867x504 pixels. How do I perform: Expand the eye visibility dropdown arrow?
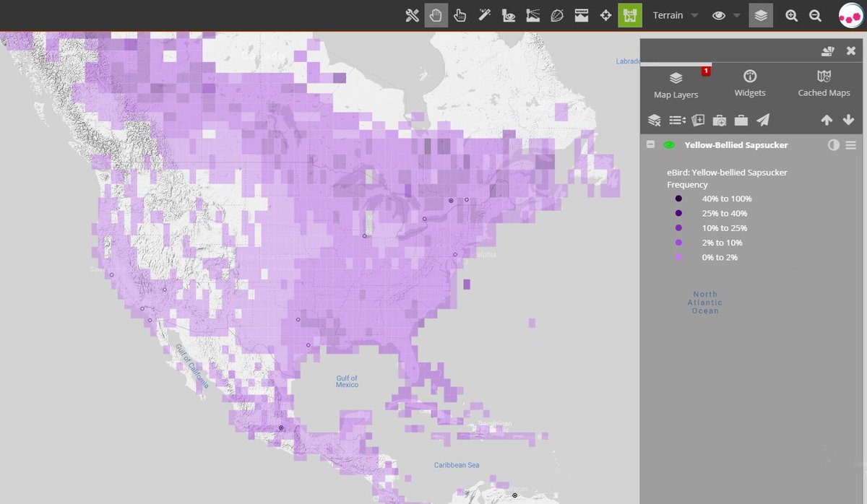[x=736, y=16]
